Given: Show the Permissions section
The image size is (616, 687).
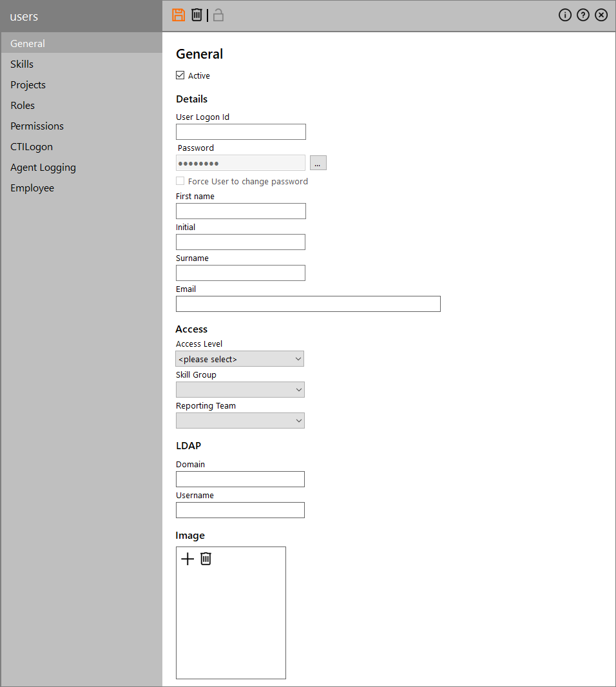Looking at the screenshot, I should 81,126.
